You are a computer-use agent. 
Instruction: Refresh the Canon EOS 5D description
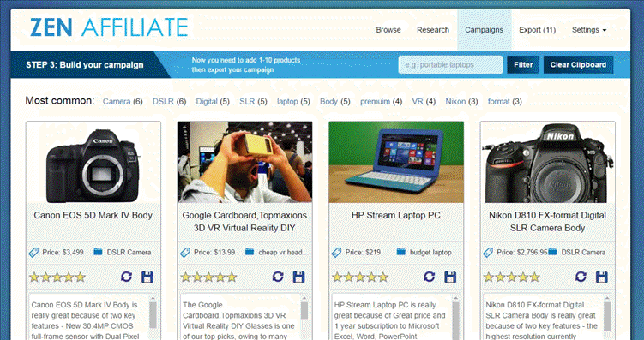(x=127, y=277)
